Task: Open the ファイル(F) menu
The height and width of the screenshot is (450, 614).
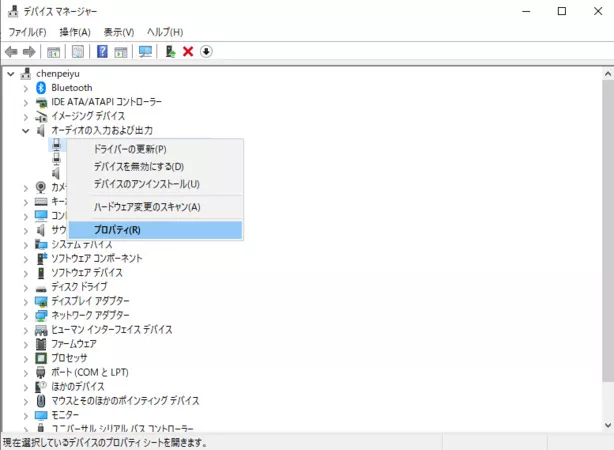Action: pos(27,32)
